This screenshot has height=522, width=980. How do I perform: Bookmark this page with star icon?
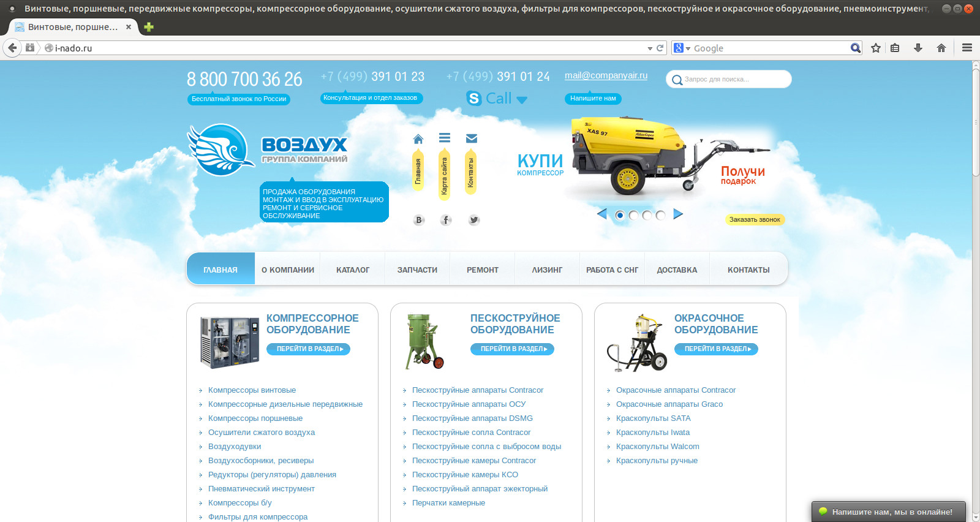click(876, 48)
